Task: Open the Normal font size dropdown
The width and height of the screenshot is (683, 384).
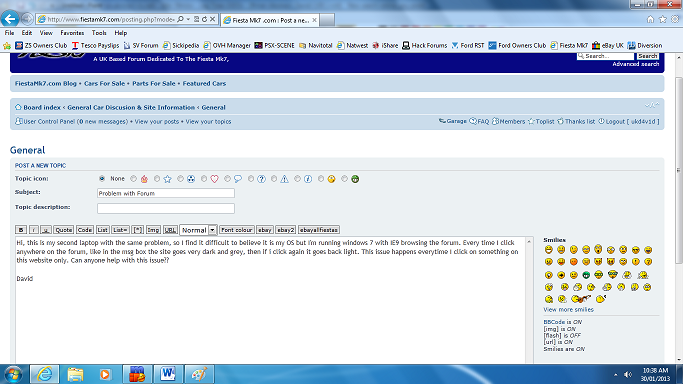Action: coord(198,230)
